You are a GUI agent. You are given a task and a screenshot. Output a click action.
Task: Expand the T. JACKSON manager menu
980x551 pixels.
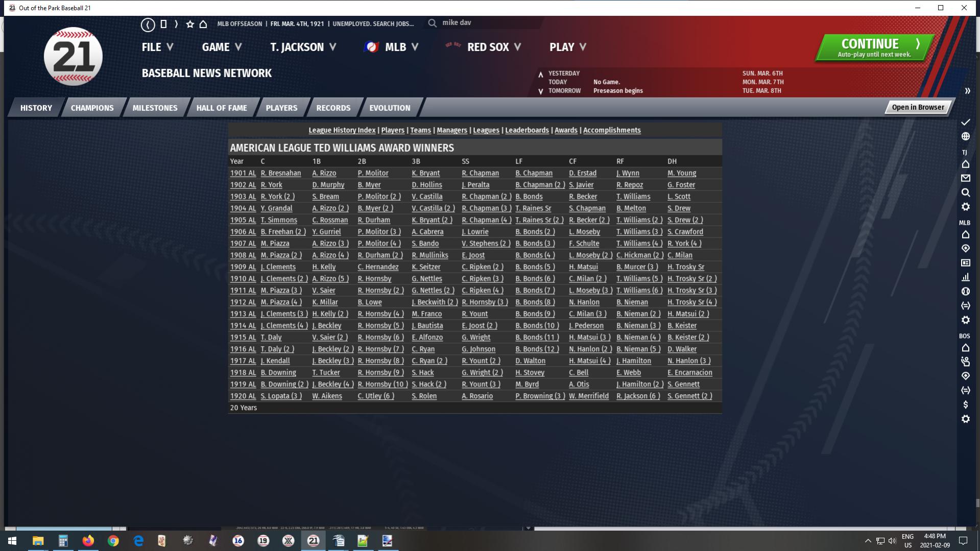coord(303,47)
